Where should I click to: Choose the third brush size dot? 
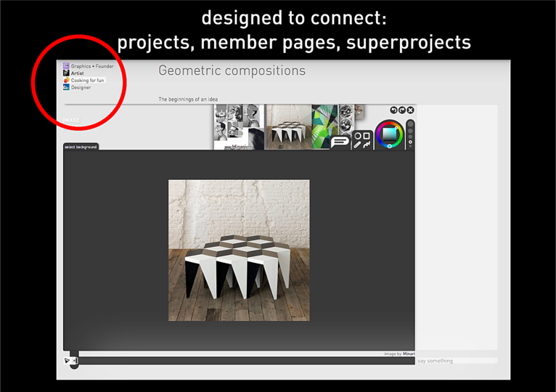[x=411, y=136]
